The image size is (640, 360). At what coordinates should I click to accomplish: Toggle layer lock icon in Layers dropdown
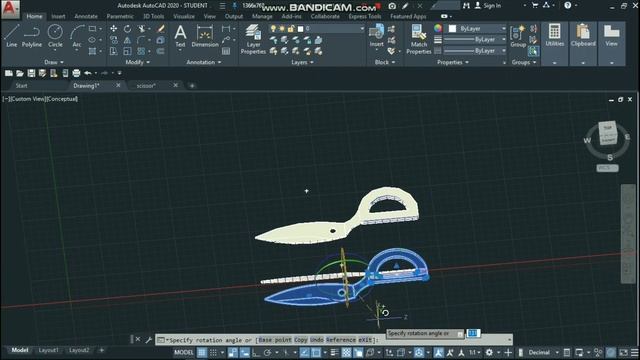pos(291,29)
